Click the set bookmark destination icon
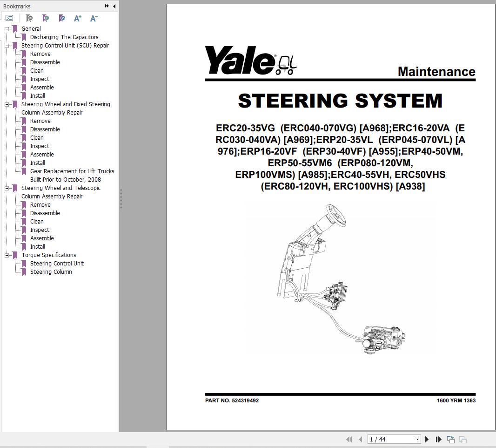Image resolution: width=496 pixels, height=448 pixels. tap(62, 18)
